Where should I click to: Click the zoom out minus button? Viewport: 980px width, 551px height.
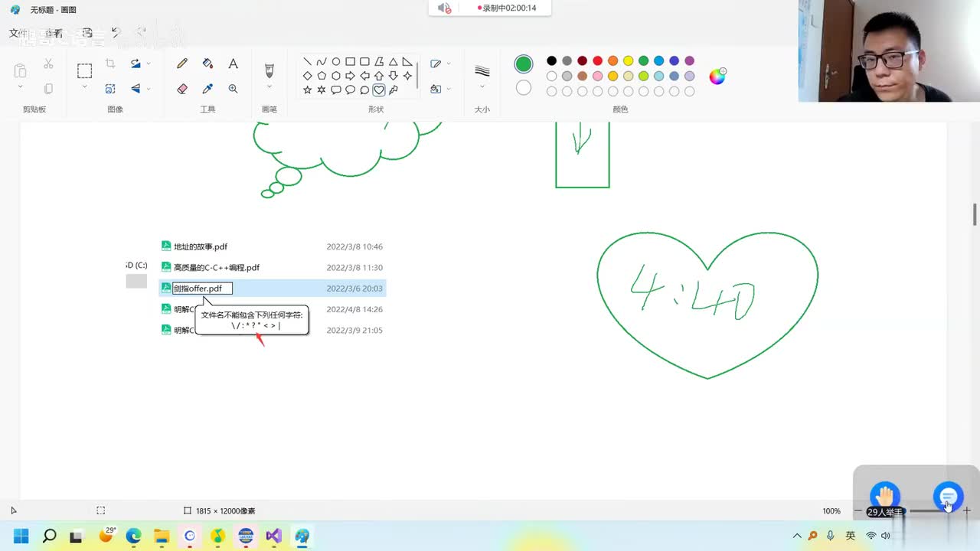858,510
